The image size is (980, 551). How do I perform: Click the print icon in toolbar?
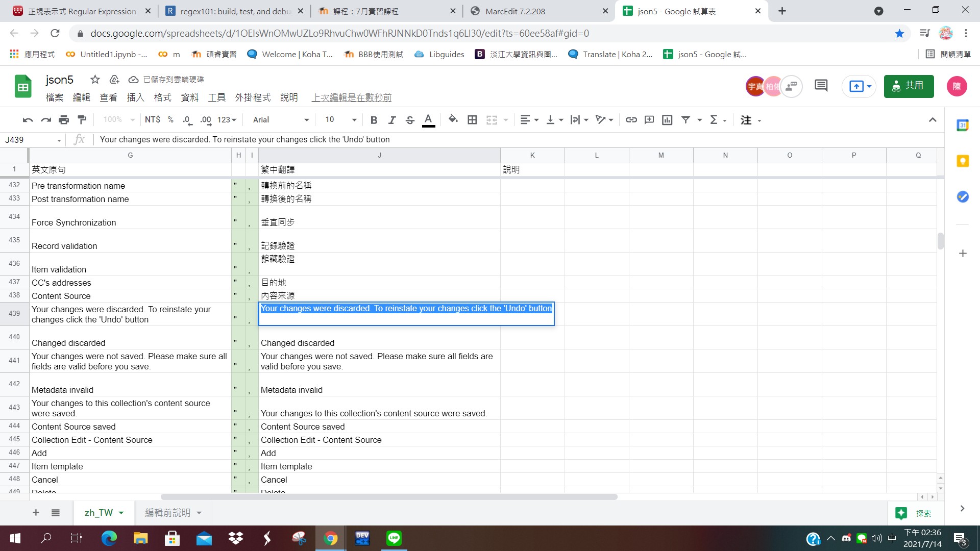[64, 120]
